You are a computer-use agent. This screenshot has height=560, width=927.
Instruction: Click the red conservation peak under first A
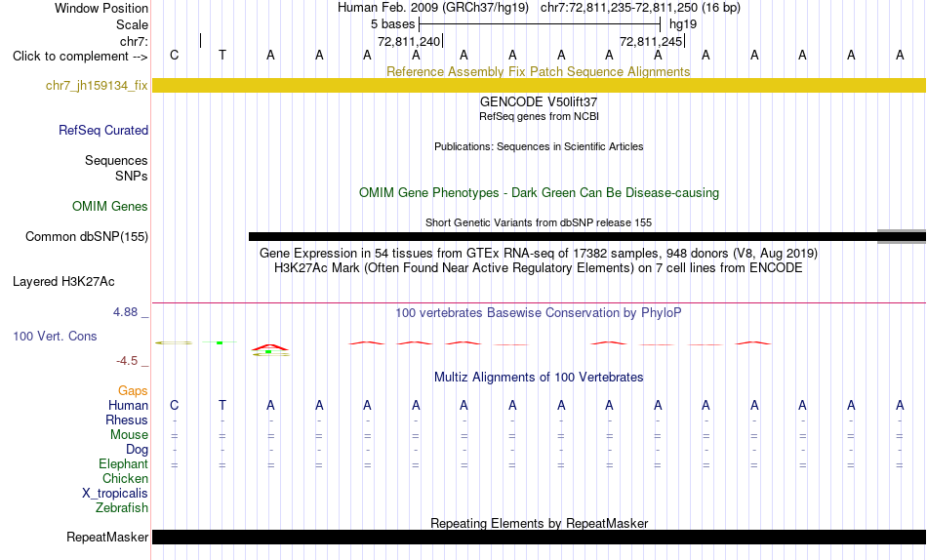click(x=270, y=347)
